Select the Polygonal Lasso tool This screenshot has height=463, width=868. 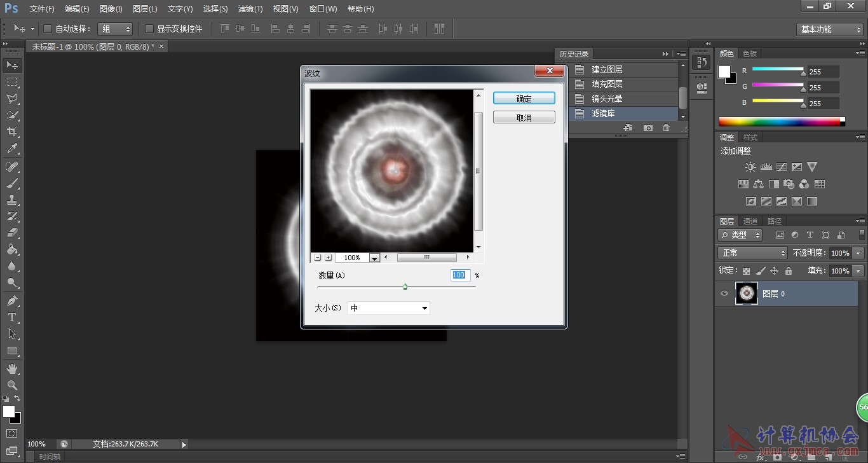12,99
